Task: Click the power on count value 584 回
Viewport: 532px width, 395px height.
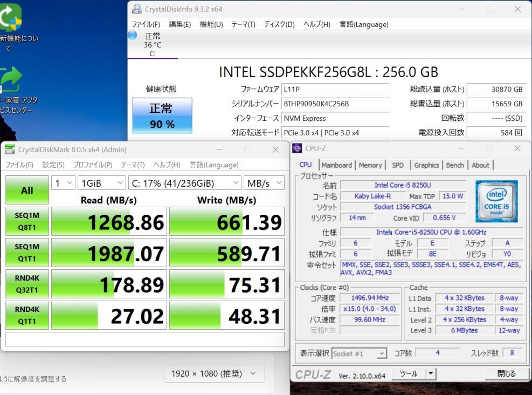Action: [x=496, y=133]
